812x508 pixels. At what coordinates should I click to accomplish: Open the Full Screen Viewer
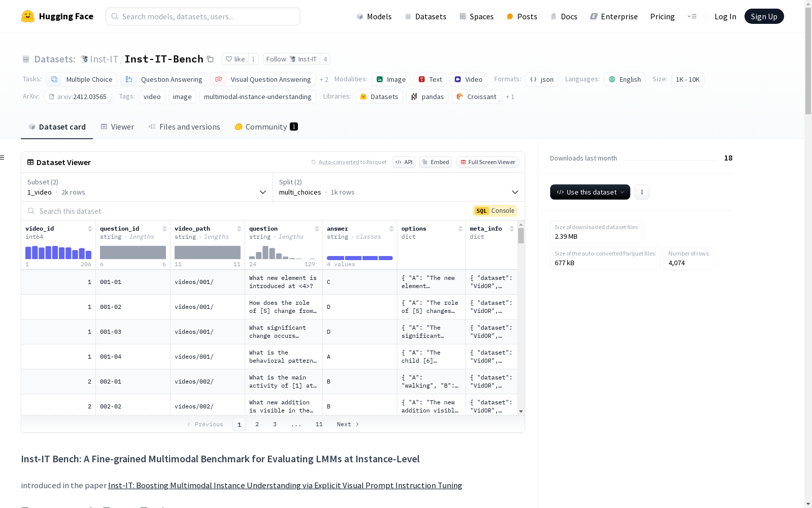[487, 162]
